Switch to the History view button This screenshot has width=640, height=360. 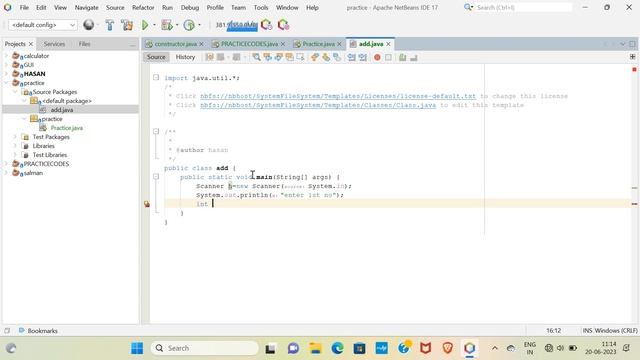point(185,57)
